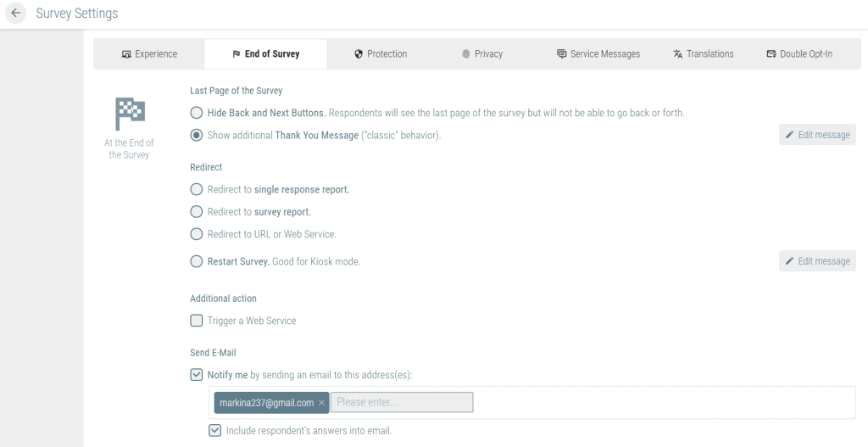Open the Experience tab

tap(149, 53)
